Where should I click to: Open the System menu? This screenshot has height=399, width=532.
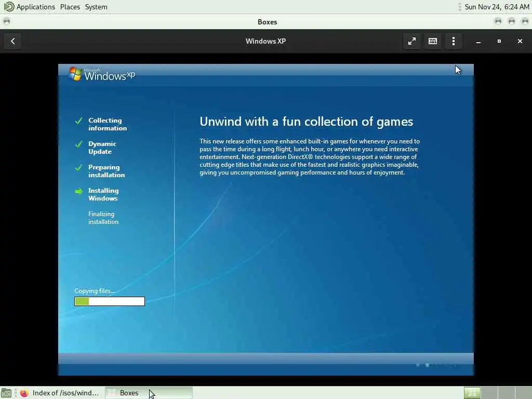click(96, 7)
